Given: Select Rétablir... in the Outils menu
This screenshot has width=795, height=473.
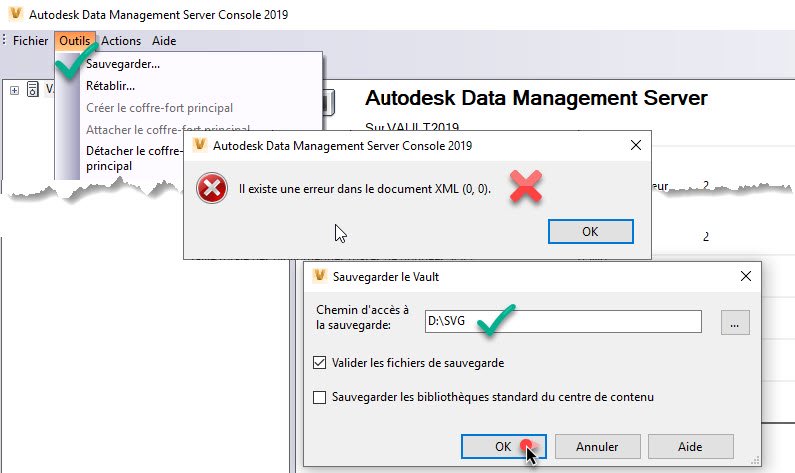Looking at the screenshot, I should click(x=110, y=86).
